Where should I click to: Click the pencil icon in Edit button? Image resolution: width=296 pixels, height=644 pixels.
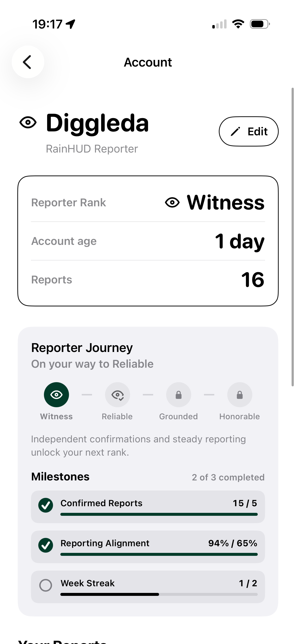pos(235,131)
